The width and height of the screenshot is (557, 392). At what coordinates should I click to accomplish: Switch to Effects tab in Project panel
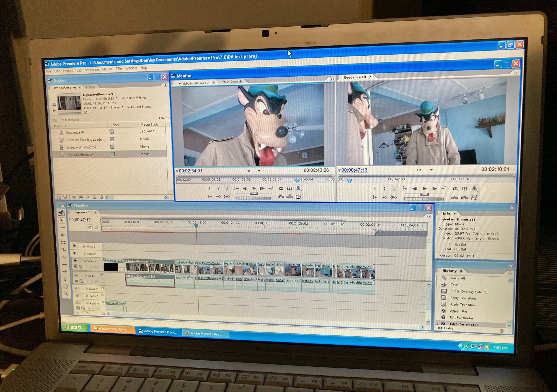tap(91, 87)
